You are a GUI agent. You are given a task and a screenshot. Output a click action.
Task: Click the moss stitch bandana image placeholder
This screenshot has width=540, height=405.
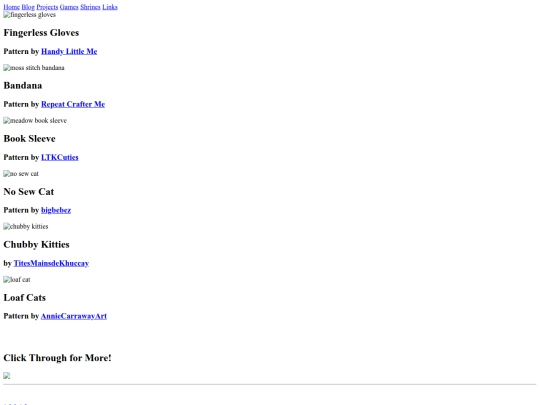[34, 68]
